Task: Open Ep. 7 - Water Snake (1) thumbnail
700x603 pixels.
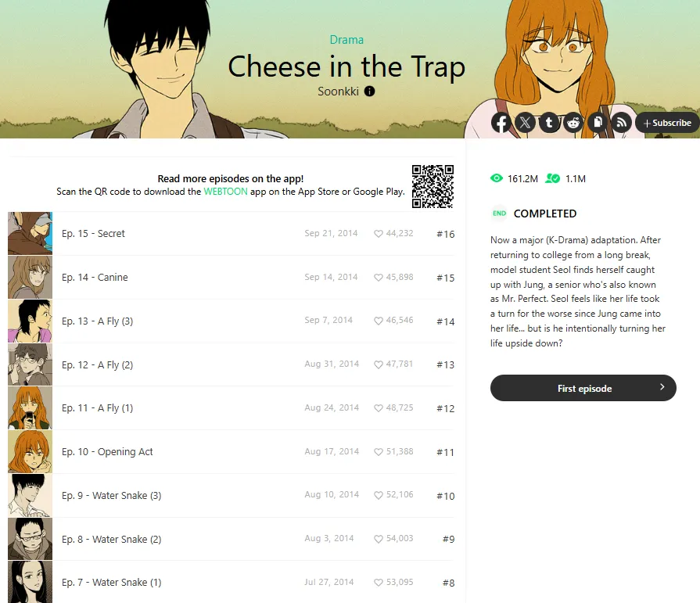Action: 30,582
